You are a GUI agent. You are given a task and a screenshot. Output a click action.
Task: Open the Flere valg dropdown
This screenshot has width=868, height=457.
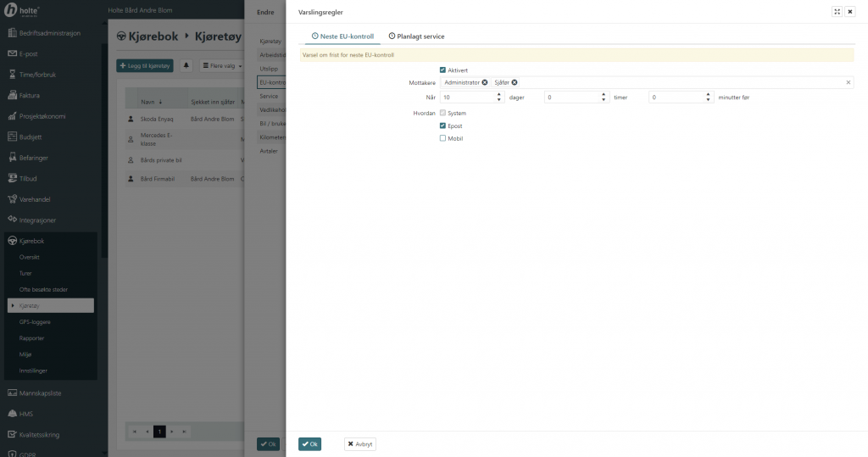[221, 65]
